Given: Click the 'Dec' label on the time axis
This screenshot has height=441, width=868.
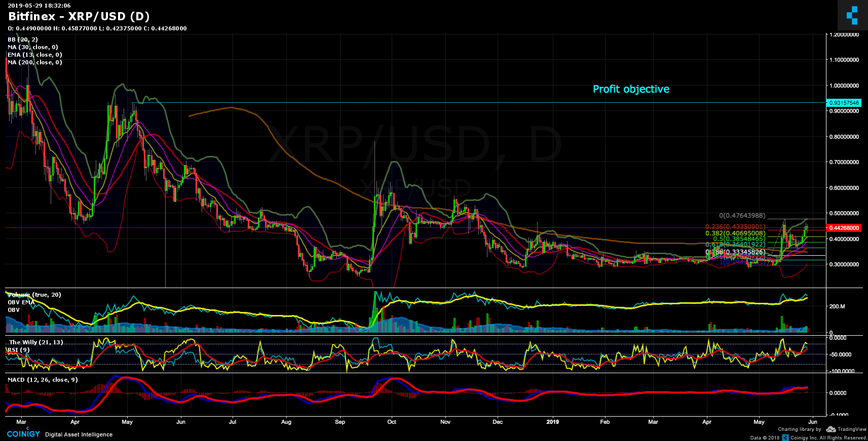Looking at the screenshot, I should (x=498, y=422).
